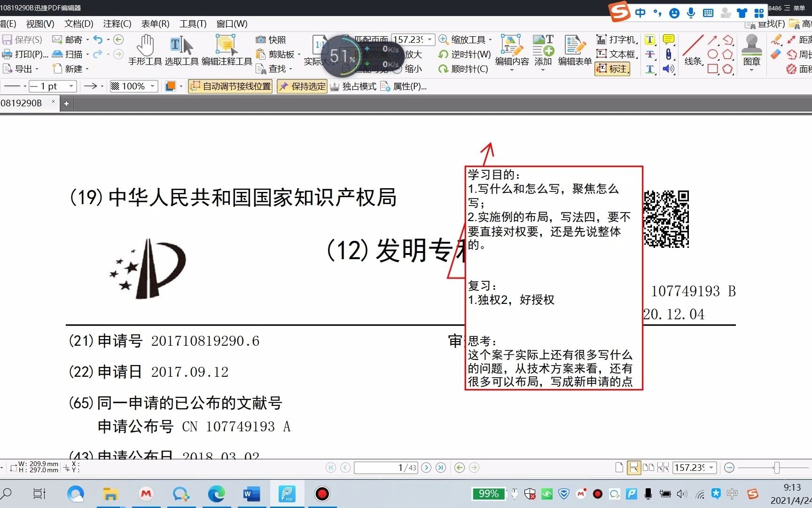Open the status bar zoom level dropdown
The image size is (812, 508).
point(712,468)
